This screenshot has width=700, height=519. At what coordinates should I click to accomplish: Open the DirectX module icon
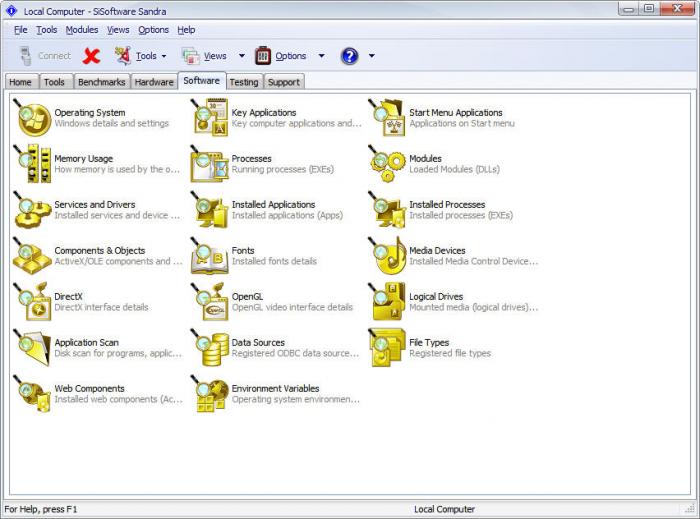click(x=32, y=302)
